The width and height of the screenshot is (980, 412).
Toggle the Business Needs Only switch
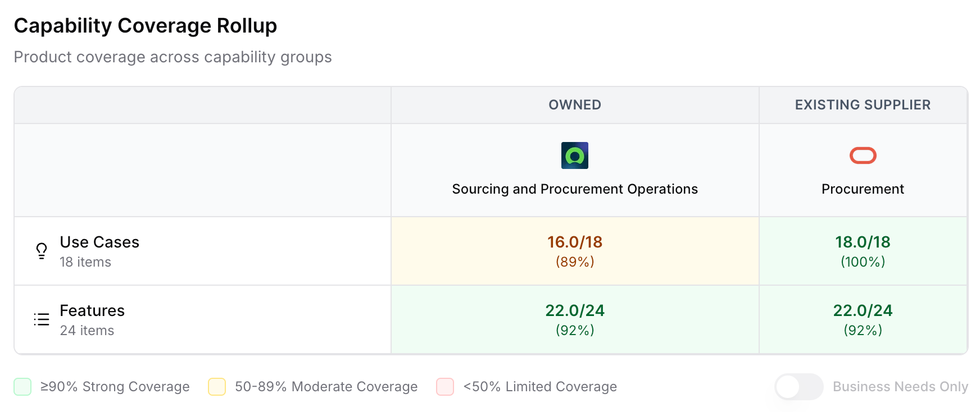click(798, 387)
